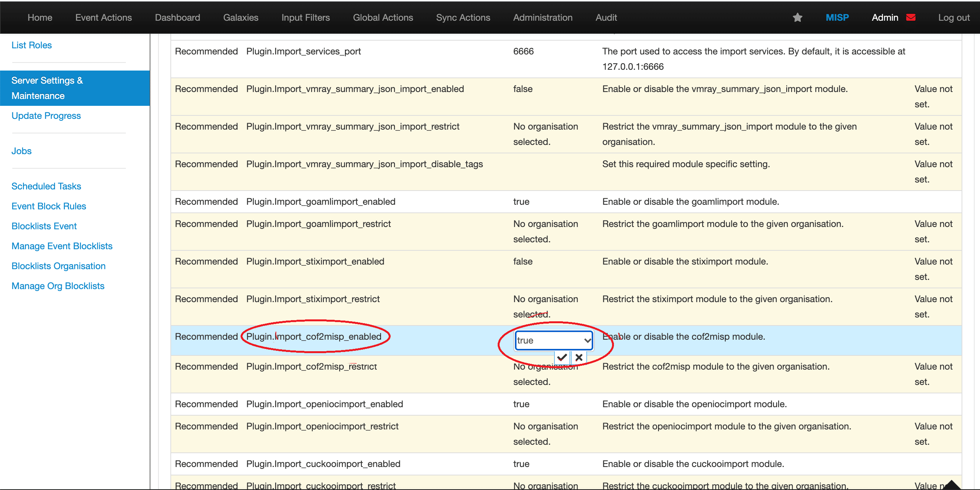Open Update Progress
This screenshot has height=490, width=980.
click(46, 115)
